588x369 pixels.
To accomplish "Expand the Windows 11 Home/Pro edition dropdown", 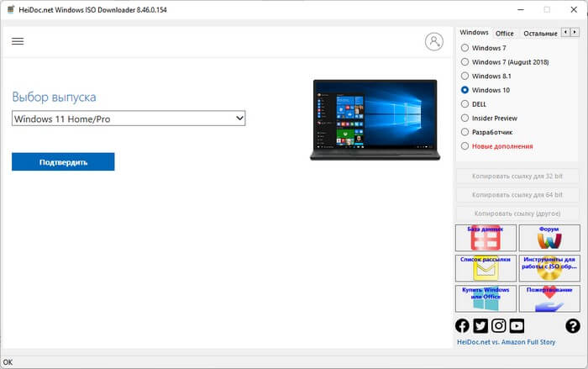I will click(x=129, y=119).
